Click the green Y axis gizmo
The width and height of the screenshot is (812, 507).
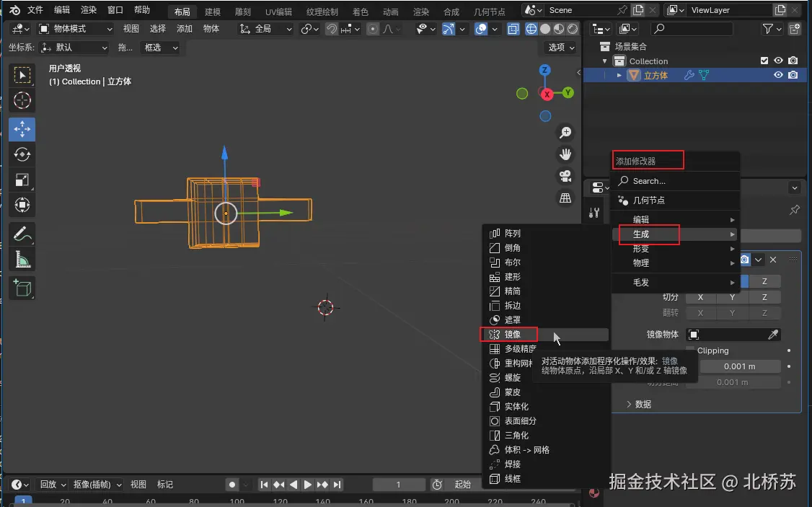pyautogui.click(x=568, y=93)
